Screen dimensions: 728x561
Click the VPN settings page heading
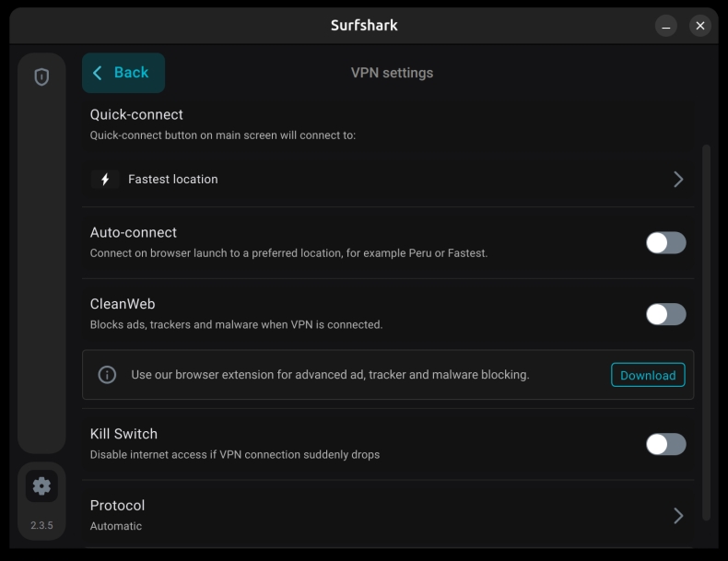(392, 73)
